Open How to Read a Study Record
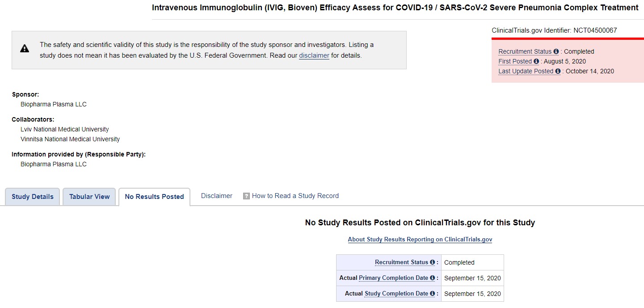The image size is (644, 308). 295,196
